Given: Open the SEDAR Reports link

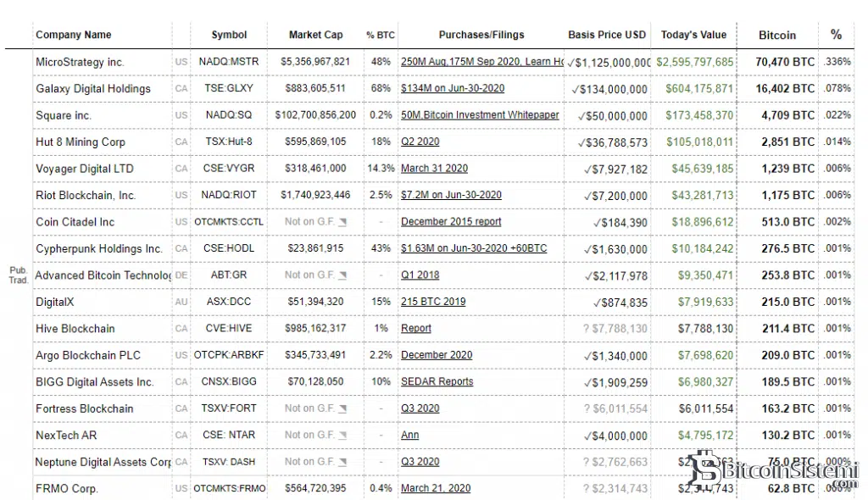Looking at the screenshot, I should [437, 381].
